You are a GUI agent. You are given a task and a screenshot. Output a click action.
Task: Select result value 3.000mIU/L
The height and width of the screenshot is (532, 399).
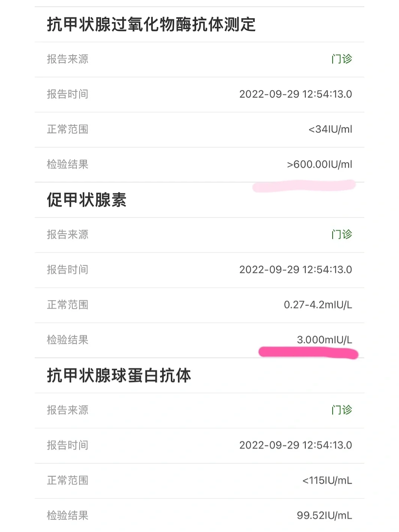pos(324,340)
